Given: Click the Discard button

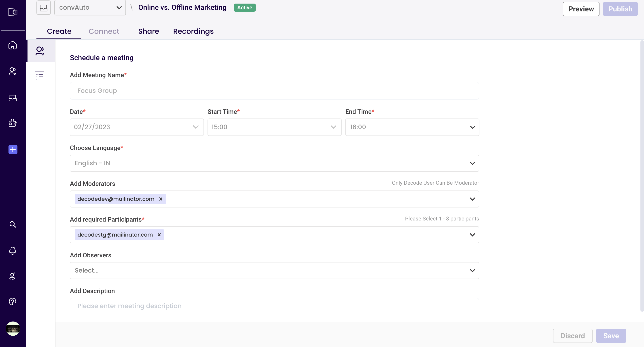Looking at the screenshot, I should point(572,336).
